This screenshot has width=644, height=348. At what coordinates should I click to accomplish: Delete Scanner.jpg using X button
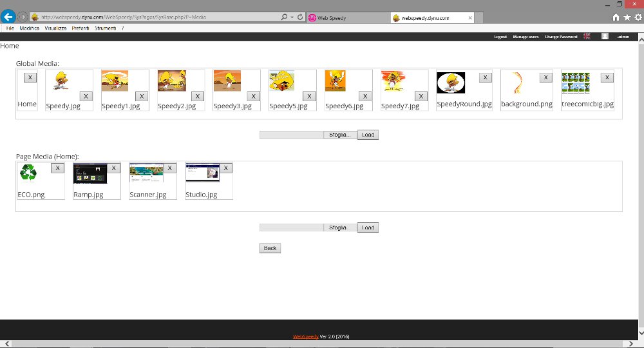pyautogui.click(x=169, y=168)
